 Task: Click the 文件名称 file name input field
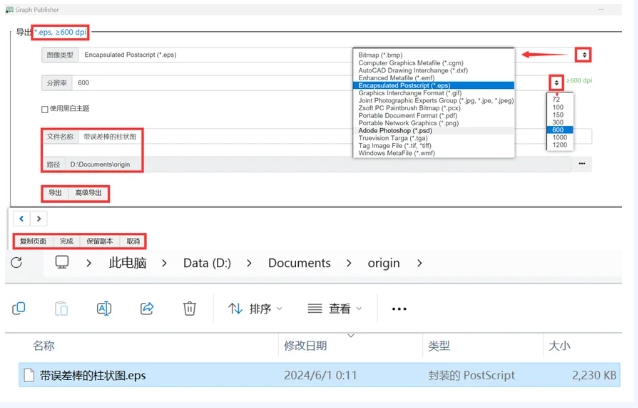110,136
